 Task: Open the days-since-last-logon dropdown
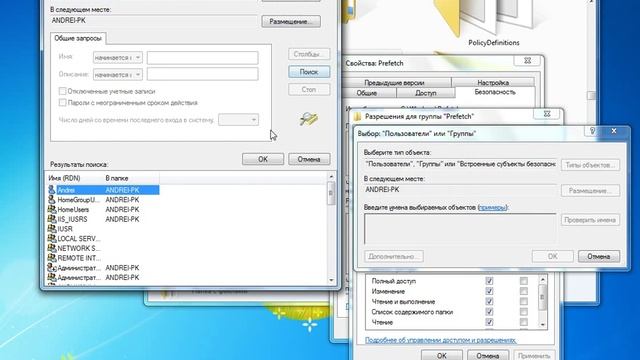pos(238,120)
